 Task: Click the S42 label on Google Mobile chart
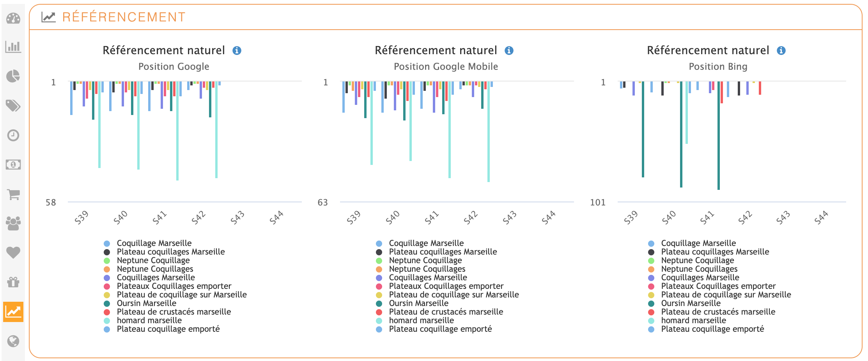471,218
